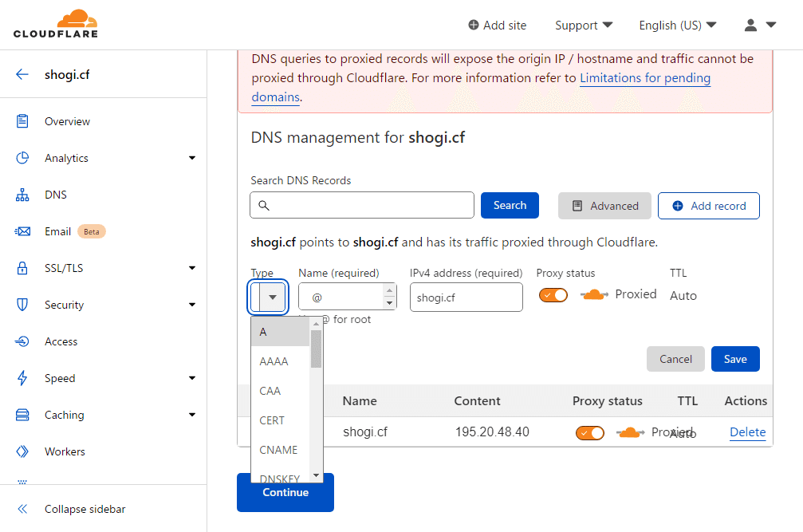The height and width of the screenshot is (532, 803).
Task: Click the magnifier icon in the search field
Action: coord(264,205)
